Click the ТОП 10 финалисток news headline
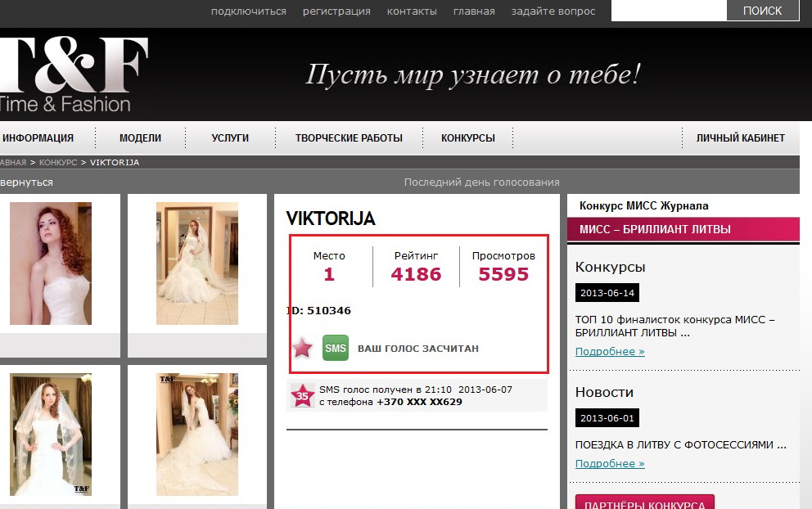The height and width of the screenshot is (509, 812). click(674, 327)
